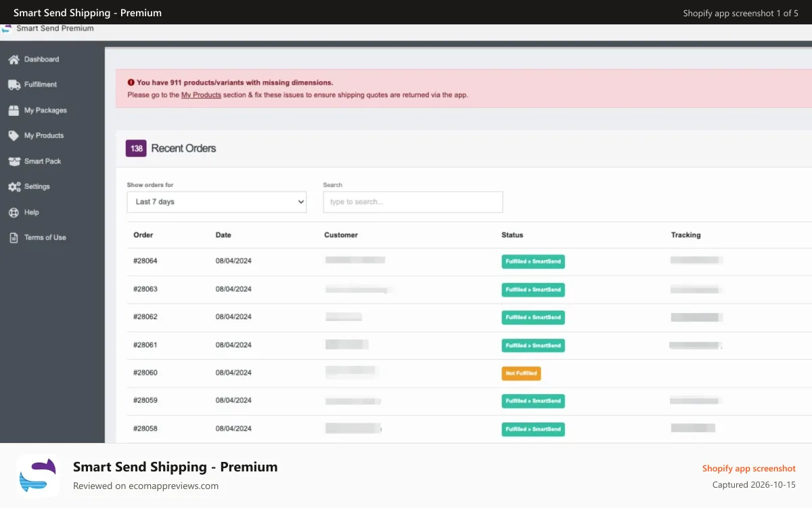Click the Settings gears icon

pyautogui.click(x=14, y=186)
